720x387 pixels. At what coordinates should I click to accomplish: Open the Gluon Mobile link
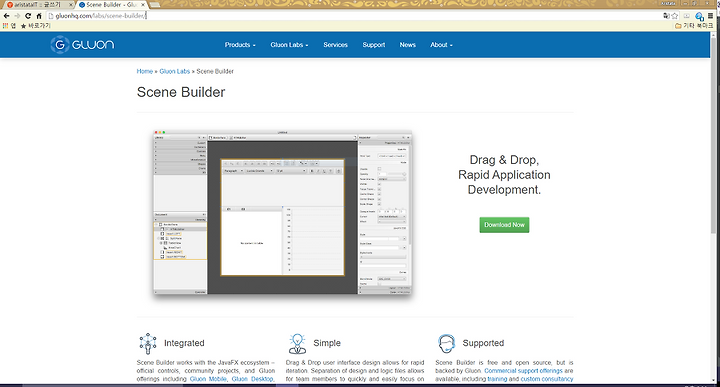click(208, 379)
